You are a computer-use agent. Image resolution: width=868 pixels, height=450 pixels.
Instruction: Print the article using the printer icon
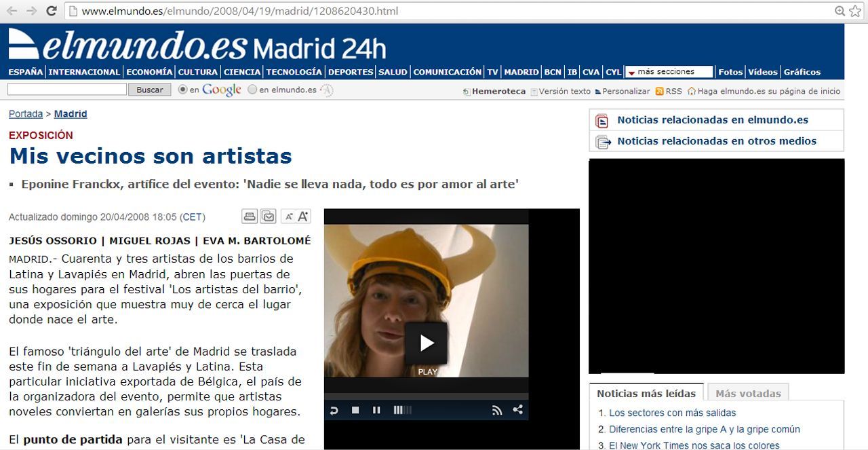tap(250, 217)
